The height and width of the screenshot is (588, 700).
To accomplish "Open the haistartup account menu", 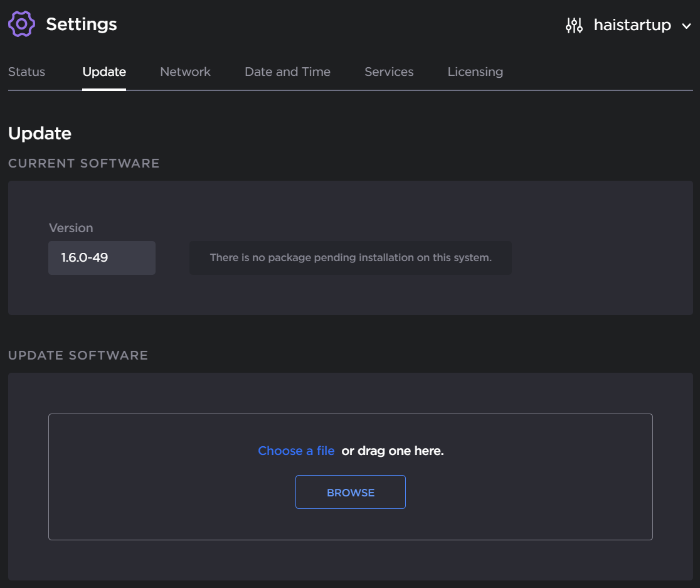I will 632,25.
